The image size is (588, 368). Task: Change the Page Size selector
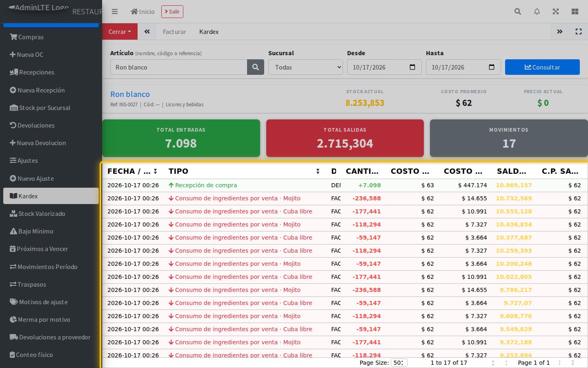399,363
